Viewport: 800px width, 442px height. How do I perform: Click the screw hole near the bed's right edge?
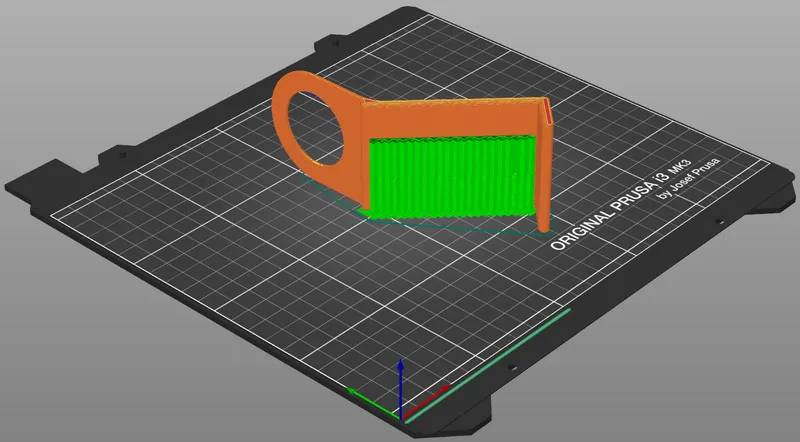click(718, 222)
